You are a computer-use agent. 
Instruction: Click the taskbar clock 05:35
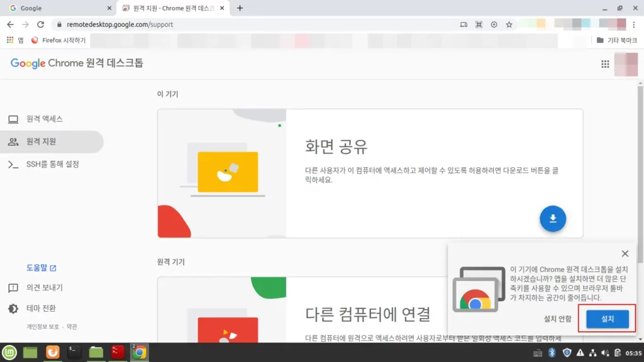pyautogui.click(x=633, y=353)
